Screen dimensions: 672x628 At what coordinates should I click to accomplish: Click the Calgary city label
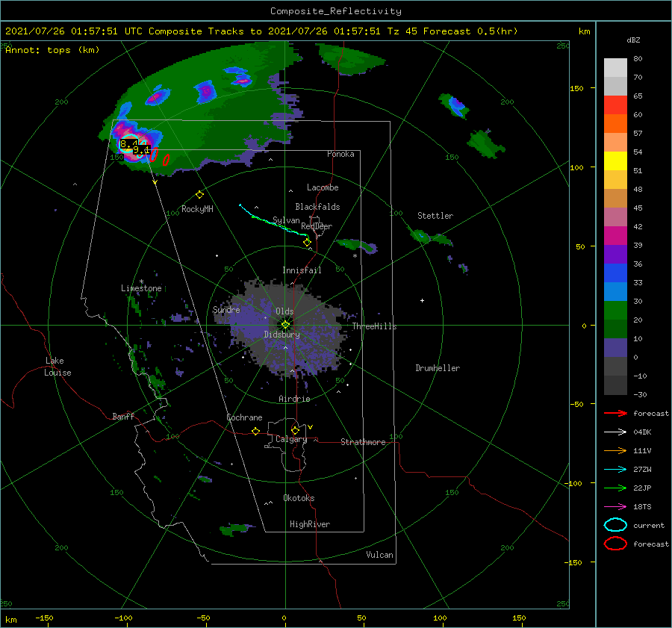click(x=291, y=439)
